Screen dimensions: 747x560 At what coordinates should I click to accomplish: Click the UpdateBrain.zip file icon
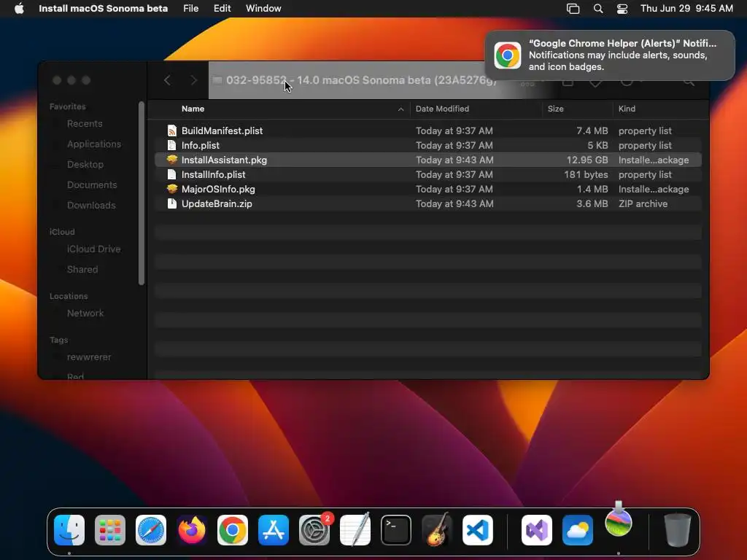coord(172,203)
